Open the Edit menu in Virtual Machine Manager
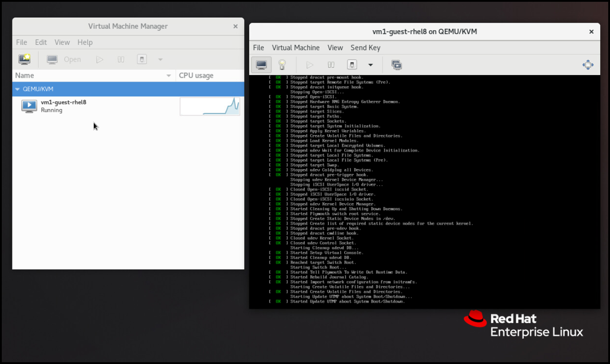 41,42
